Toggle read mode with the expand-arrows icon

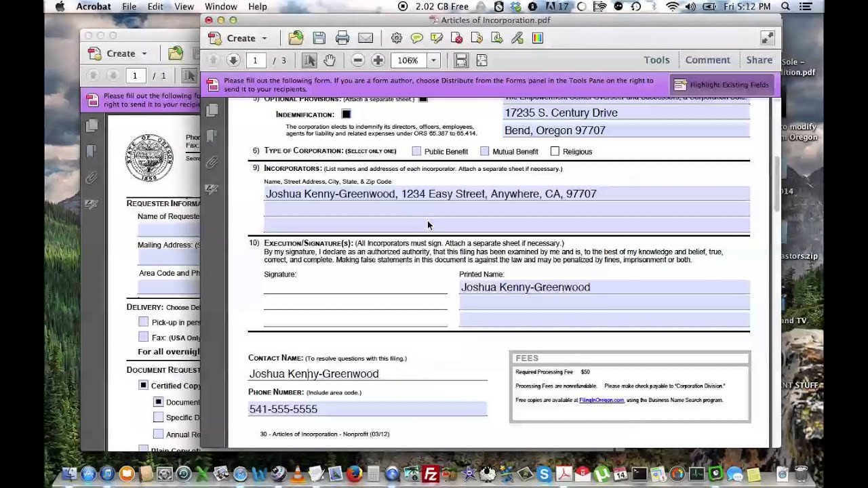[x=768, y=38]
